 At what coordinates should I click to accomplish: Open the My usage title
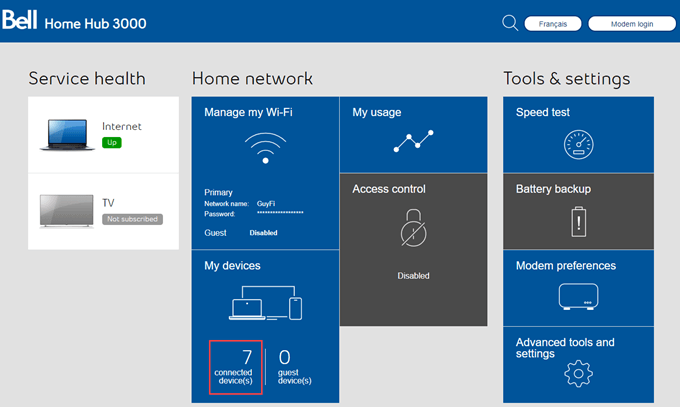(x=376, y=112)
